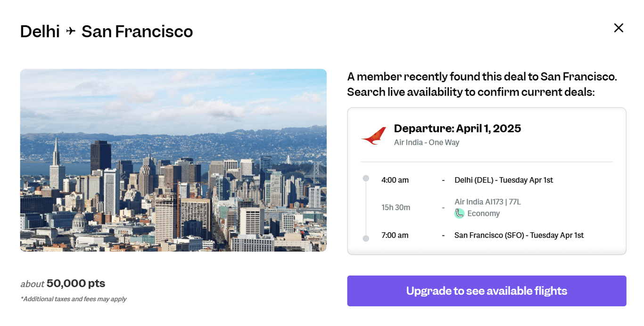Click the additional taxes and fees note
This screenshot has height=326, width=644.
coord(74,299)
